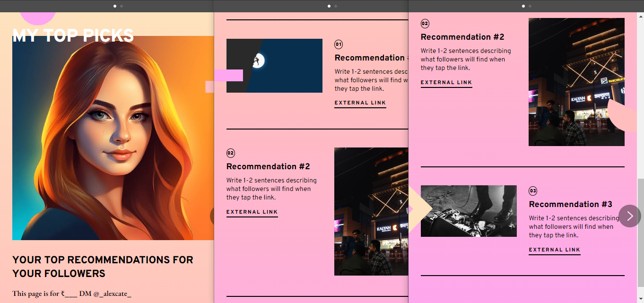644x303 pixels.
Task: Click the next slide arrow button
Action: point(629,216)
